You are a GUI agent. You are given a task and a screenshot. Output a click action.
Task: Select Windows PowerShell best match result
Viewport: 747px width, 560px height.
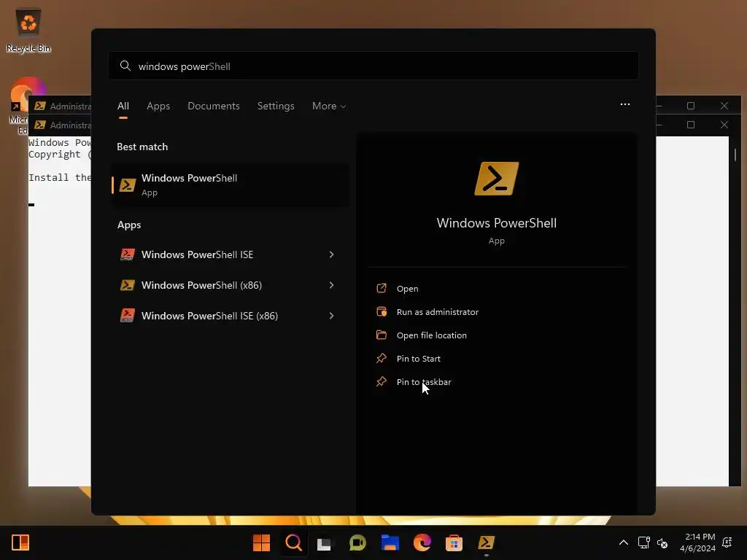tap(231, 184)
